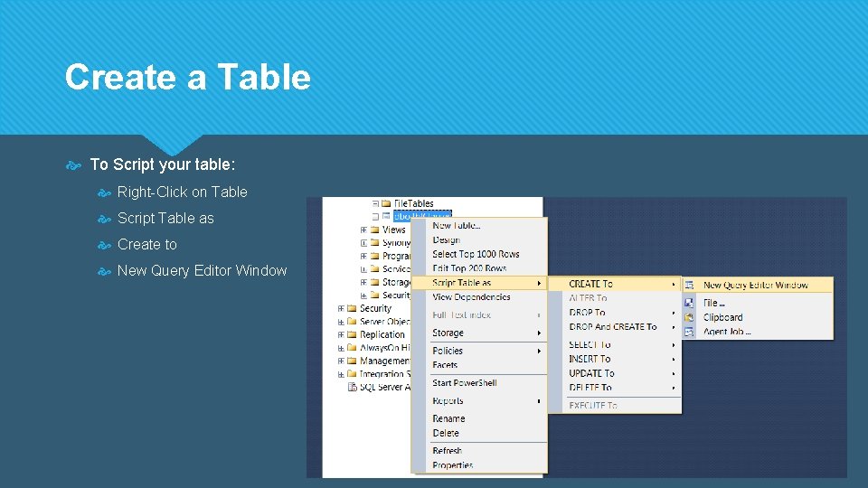The width and height of the screenshot is (868, 488).
Task: Open INSERT To submenu arrow
Action: pyautogui.click(x=674, y=359)
